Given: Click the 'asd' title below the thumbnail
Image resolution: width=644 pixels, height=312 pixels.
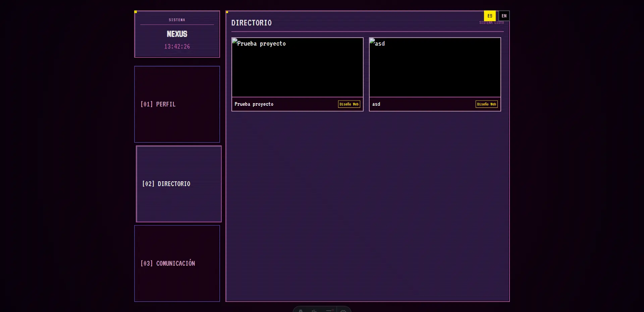Looking at the screenshot, I should coord(376,104).
